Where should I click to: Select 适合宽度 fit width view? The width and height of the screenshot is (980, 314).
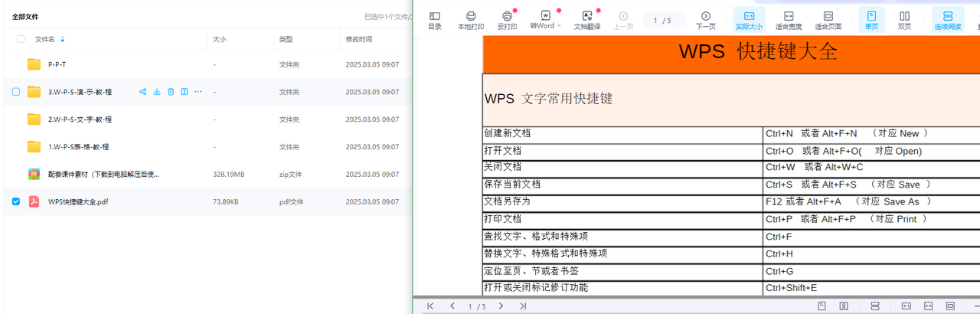(x=789, y=20)
